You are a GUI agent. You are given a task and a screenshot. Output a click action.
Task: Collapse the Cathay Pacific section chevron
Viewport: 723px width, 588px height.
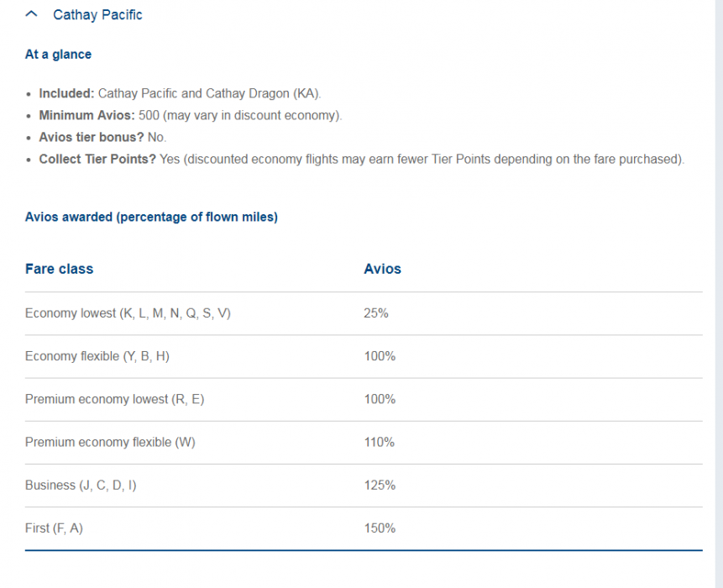(x=32, y=14)
